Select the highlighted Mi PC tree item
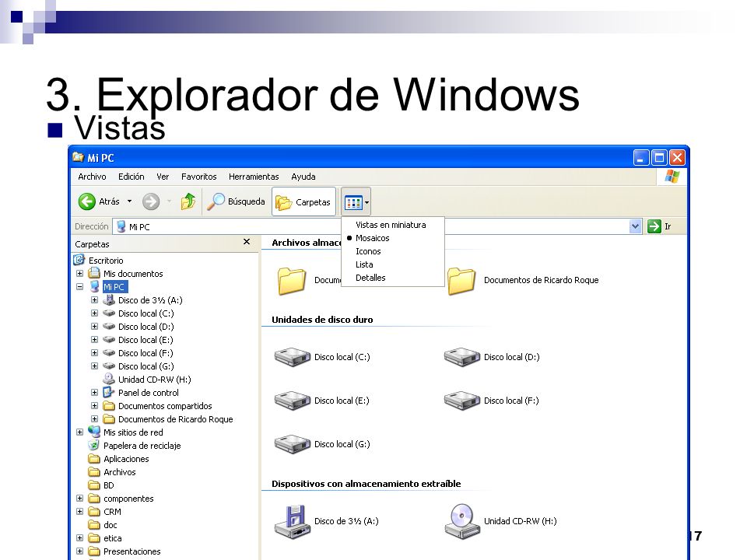Image resolution: width=747 pixels, height=560 pixels. click(x=114, y=287)
